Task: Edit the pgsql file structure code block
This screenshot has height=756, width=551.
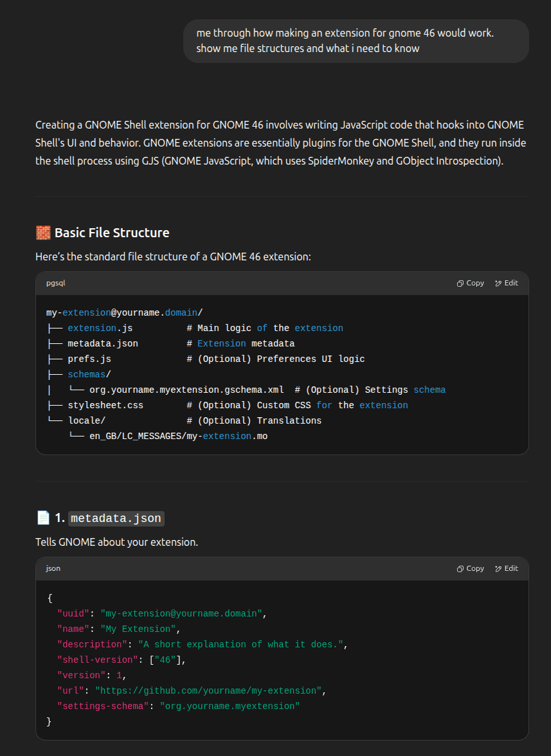Action: tap(507, 283)
